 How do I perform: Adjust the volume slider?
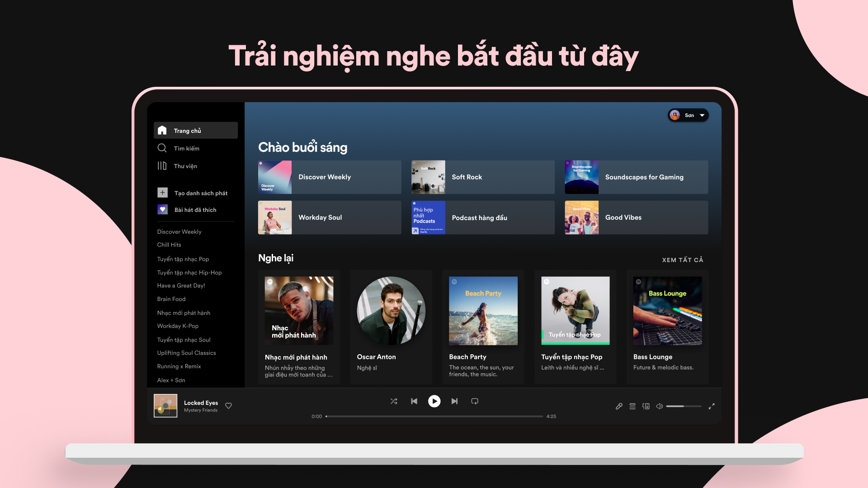pos(684,406)
